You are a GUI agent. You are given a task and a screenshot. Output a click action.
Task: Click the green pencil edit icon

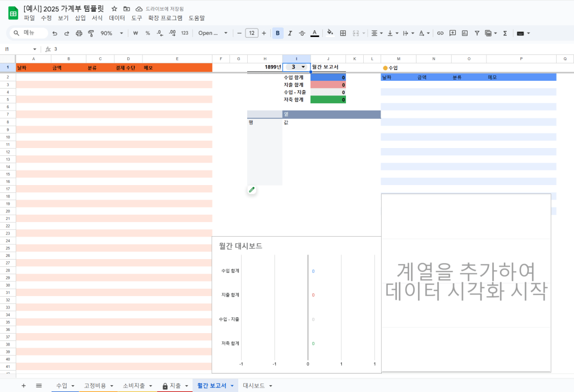click(x=252, y=190)
